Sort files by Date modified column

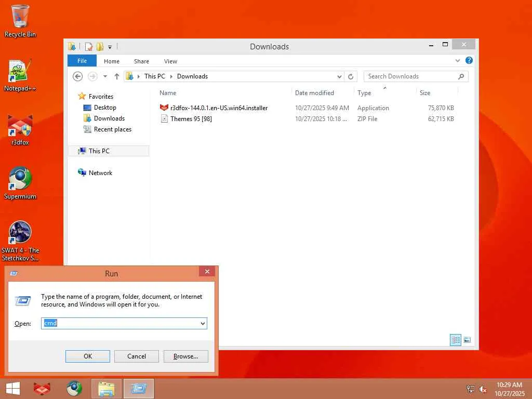(x=322, y=93)
